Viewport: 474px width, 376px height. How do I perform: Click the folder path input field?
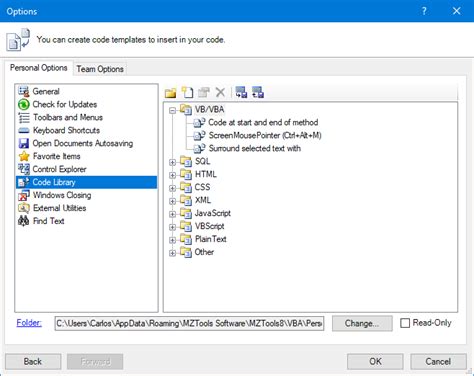[189, 323]
